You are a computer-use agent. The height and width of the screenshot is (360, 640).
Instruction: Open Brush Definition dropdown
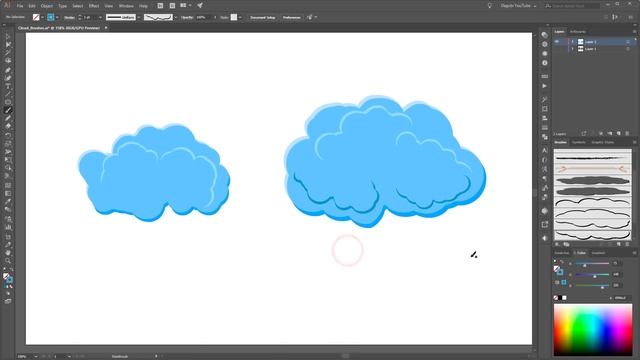176,17
